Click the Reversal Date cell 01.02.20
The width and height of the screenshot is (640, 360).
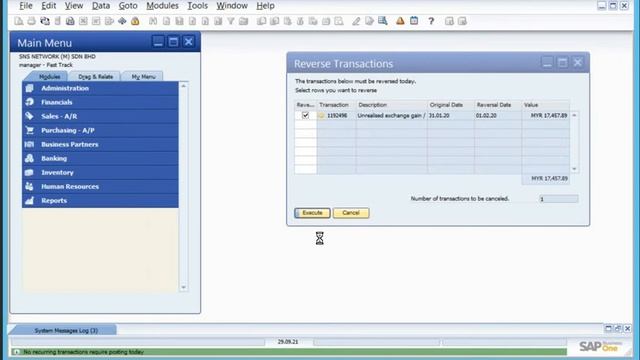(498, 116)
